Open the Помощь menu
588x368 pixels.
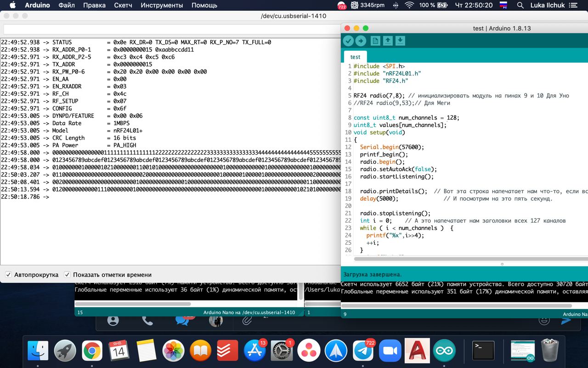(204, 6)
